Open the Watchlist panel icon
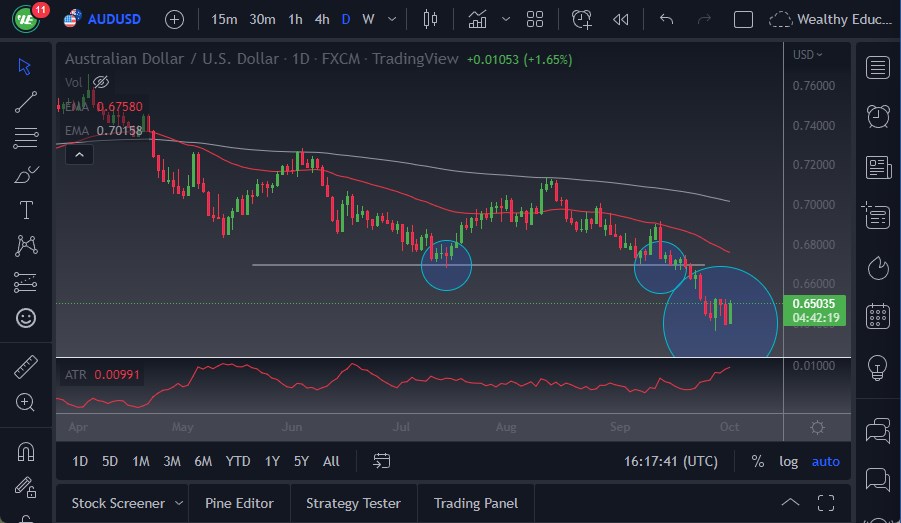The width and height of the screenshot is (901, 523). tap(878, 67)
